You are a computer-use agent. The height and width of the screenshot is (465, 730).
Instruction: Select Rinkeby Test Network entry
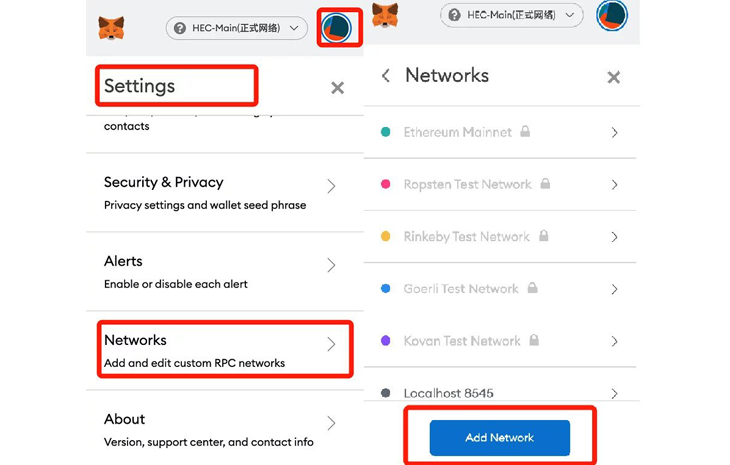click(x=500, y=236)
